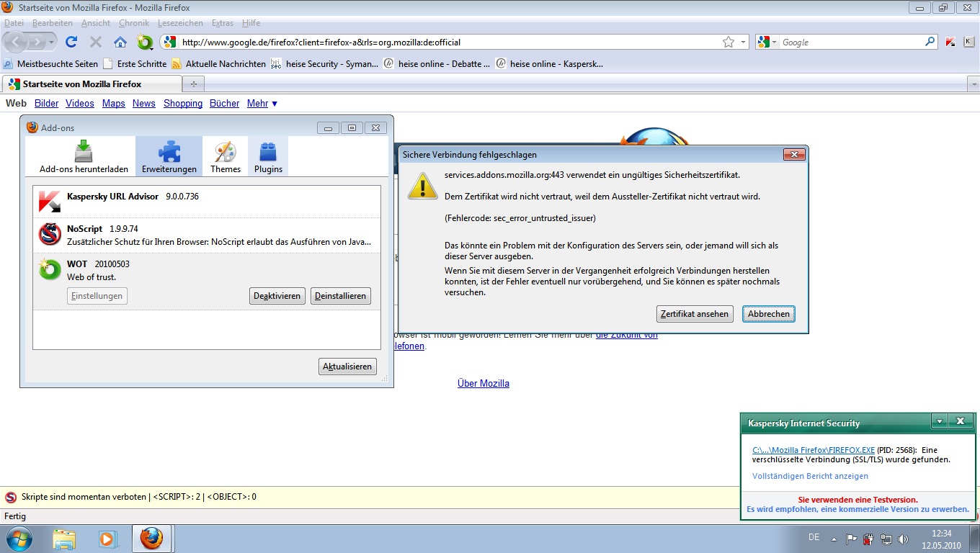The image size is (980, 553).
Task: Bookmark this page with the star icon
Action: coord(729,42)
